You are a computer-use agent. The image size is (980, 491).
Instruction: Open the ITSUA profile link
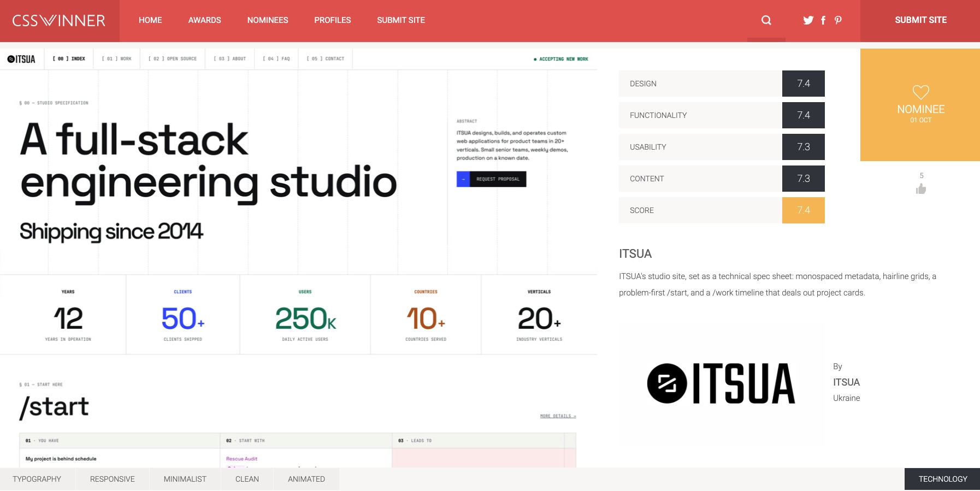846,382
